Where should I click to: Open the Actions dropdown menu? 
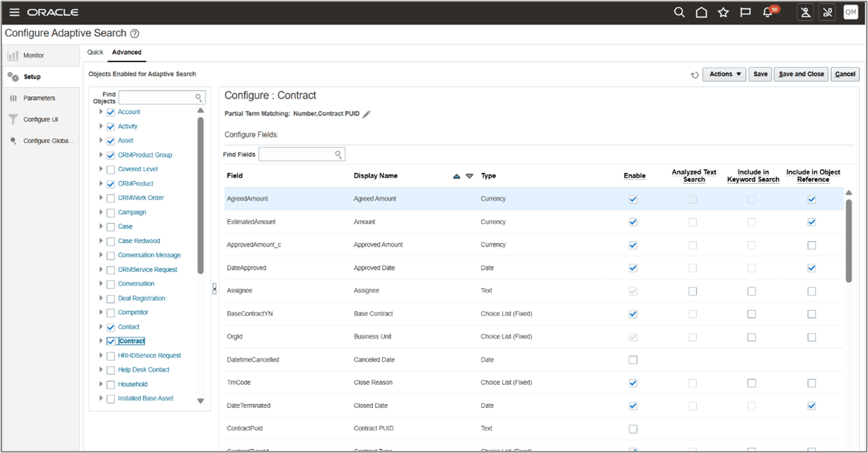point(724,74)
